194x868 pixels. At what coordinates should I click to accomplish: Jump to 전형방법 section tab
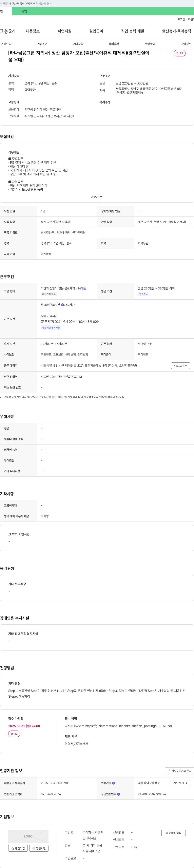pyautogui.click(x=150, y=44)
